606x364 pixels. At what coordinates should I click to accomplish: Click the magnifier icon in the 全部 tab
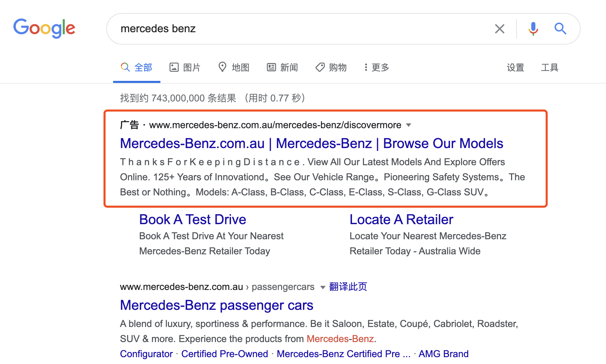point(125,67)
